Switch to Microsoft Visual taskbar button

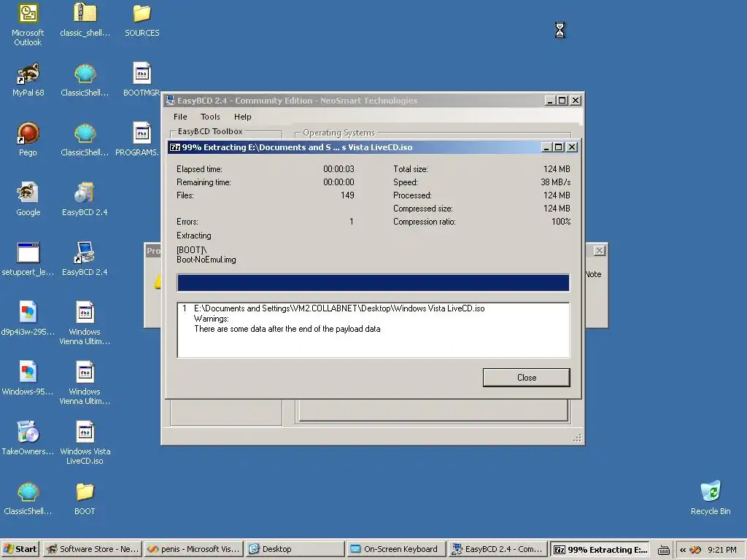tap(194, 549)
